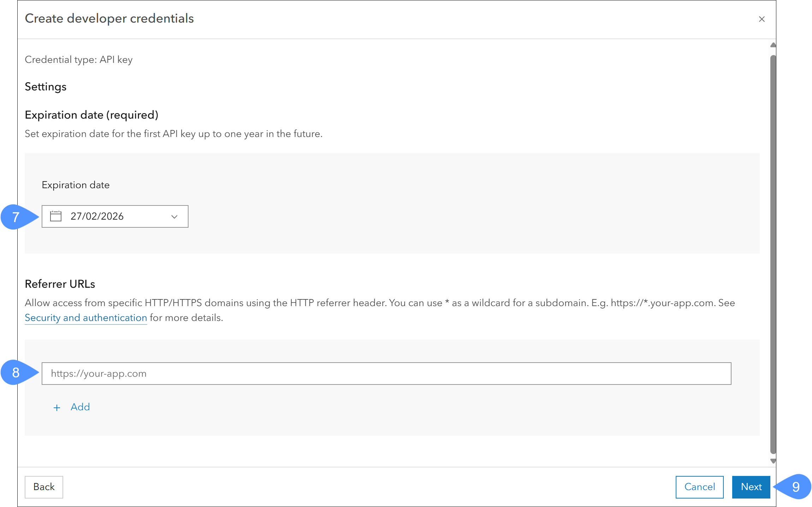Cancel credential creation

coord(699,487)
